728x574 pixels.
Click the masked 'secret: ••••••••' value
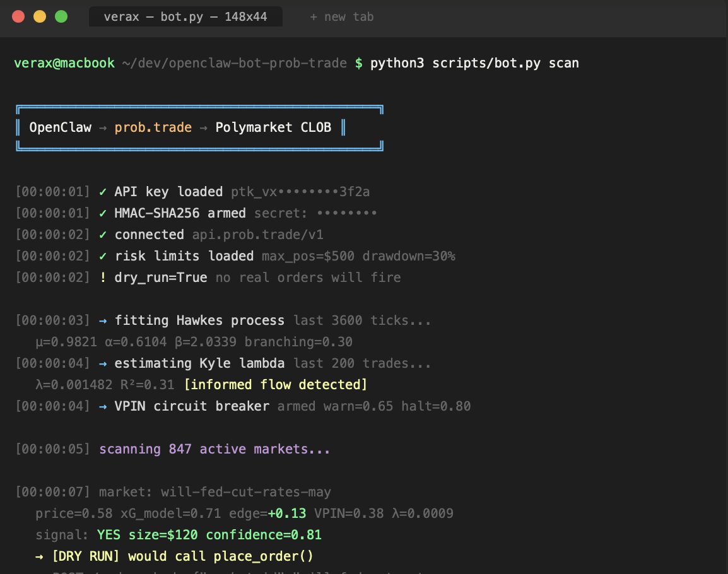point(315,213)
